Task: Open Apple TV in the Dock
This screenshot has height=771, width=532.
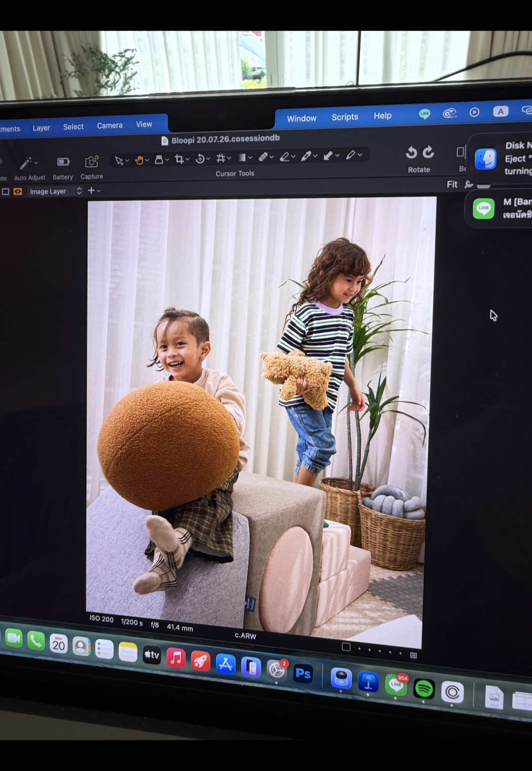Action: (x=152, y=655)
